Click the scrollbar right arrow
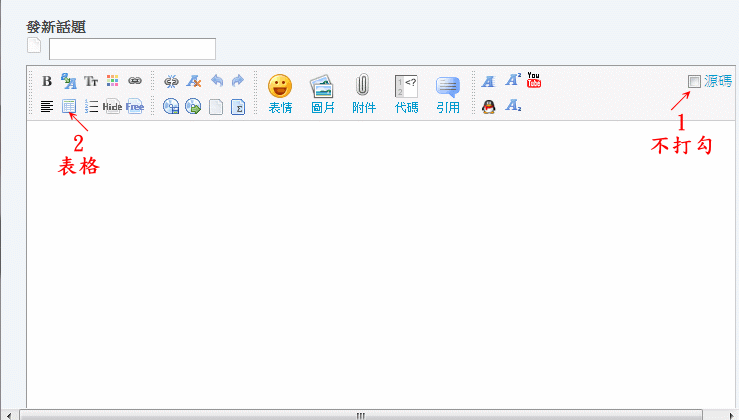Image resolution: width=739 pixels, height=420 pixels. coord(731,415)
